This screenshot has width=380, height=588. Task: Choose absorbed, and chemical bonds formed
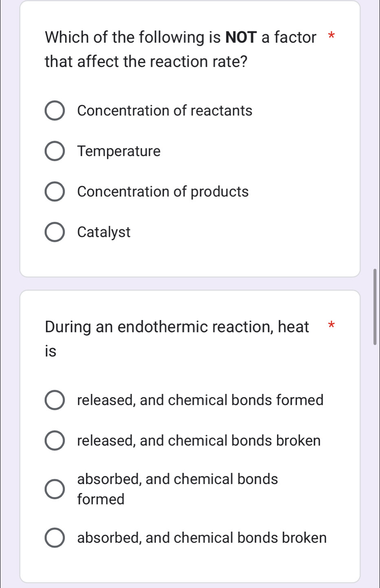tap(55, 489)
